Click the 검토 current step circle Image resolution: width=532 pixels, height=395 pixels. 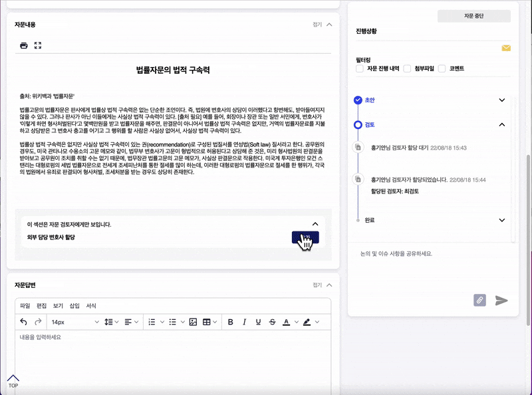click(358, 125)
